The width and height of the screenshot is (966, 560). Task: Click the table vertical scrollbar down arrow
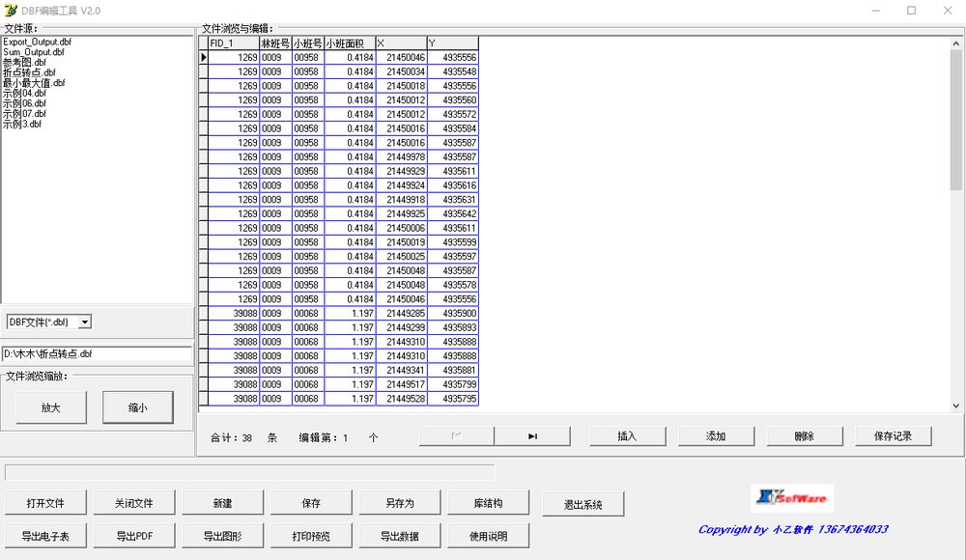(x=955, y=406)
